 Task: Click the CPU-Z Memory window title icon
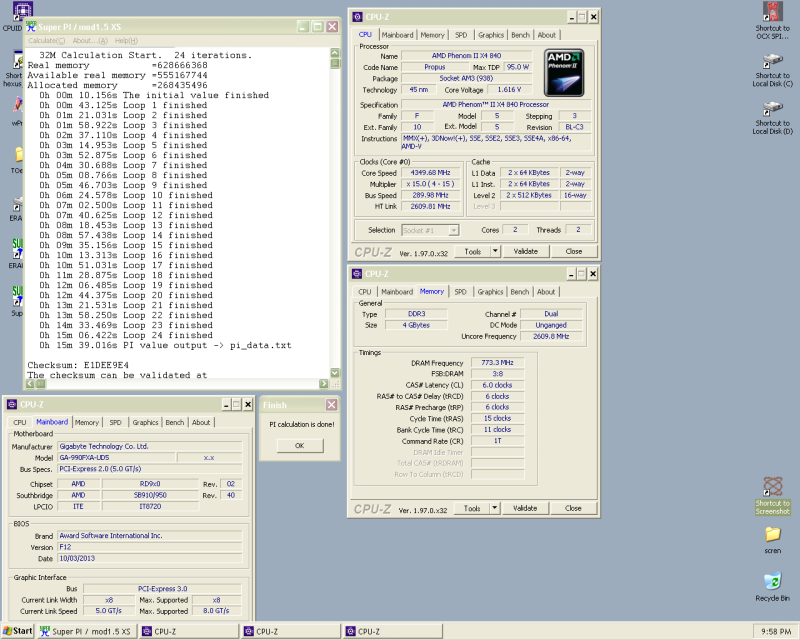357,274
